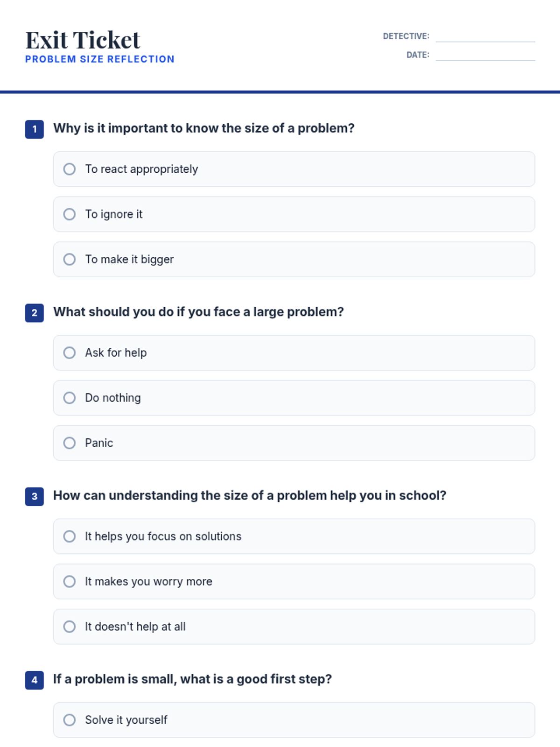Click the Detective name input line
This screenshot has height=747, width=560.
pyautogui.click(x=485, y=36)
